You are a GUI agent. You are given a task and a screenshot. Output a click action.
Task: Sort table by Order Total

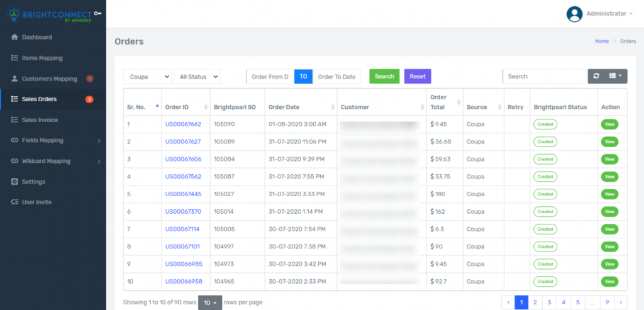pyautogui.click(x=445, y=102)
